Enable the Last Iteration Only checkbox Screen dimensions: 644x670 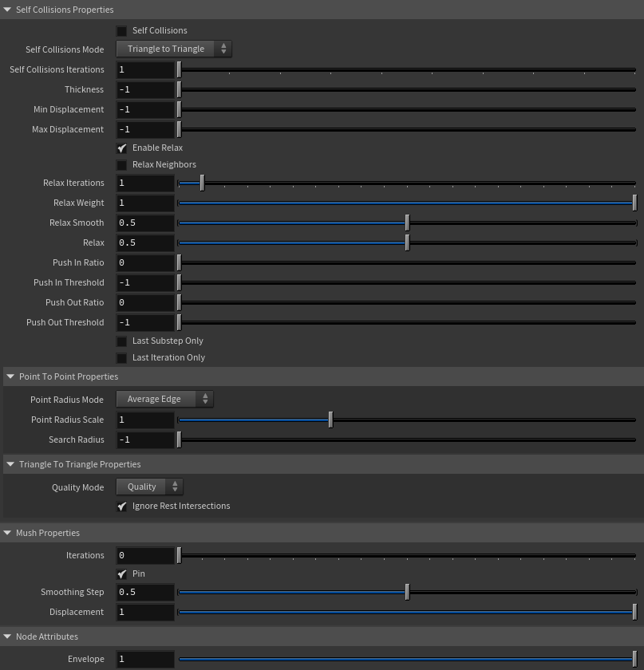tap(122, 358)
